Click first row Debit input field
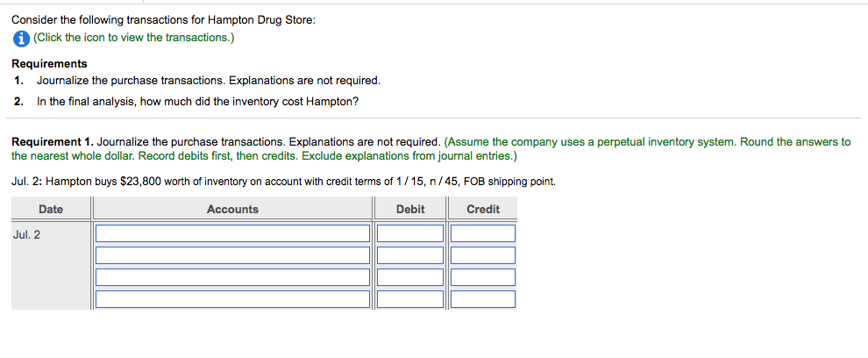 [410, 233]
